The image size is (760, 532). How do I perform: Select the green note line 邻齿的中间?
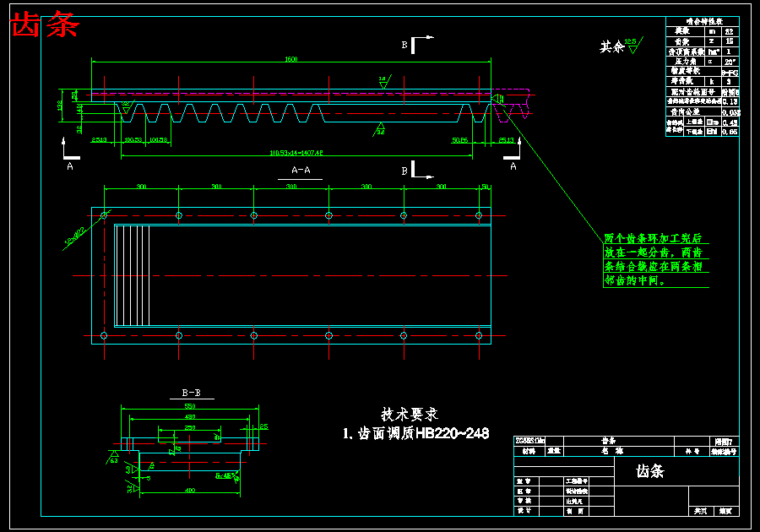pos(634,280)
